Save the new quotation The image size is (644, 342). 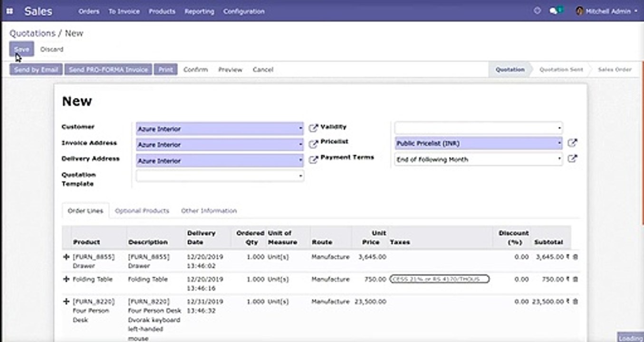click(x=21, y=49)
